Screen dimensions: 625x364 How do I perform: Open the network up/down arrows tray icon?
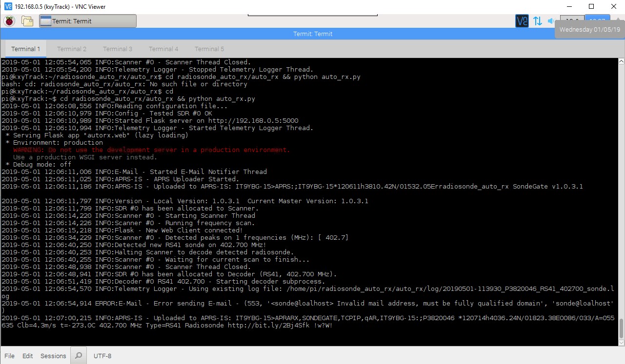click(x=537, y=21)
